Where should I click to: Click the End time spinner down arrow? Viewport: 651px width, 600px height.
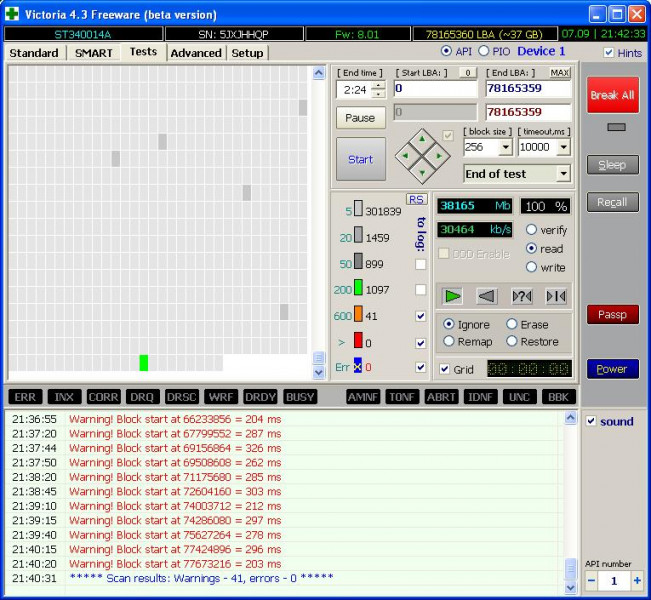pyautogui.click(x=378, y=94)
